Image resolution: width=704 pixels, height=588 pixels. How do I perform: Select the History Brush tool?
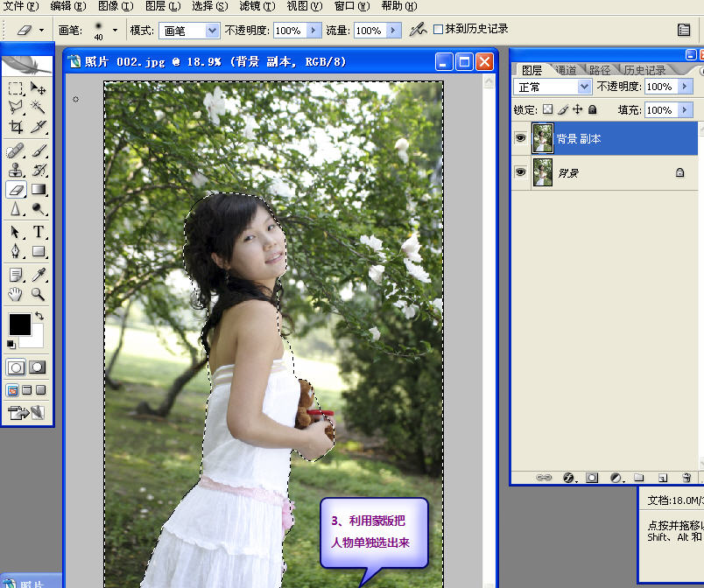pos(39,170)
